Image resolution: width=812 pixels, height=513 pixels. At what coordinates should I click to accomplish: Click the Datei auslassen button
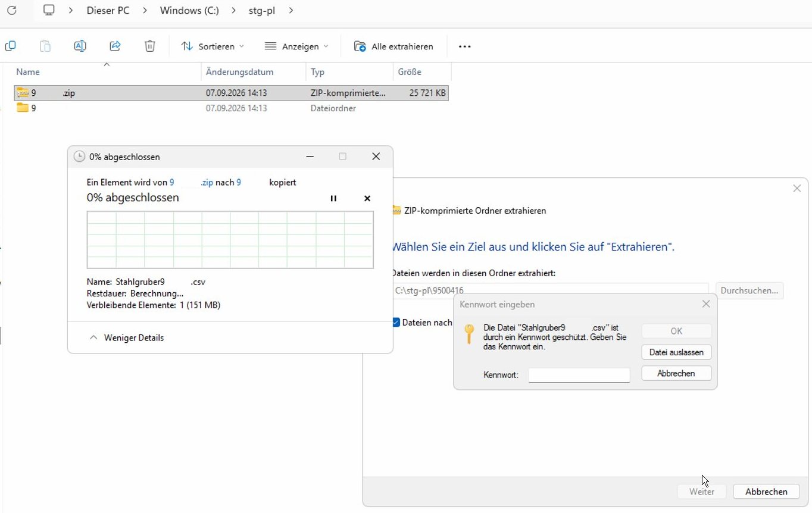pos(676,352)
